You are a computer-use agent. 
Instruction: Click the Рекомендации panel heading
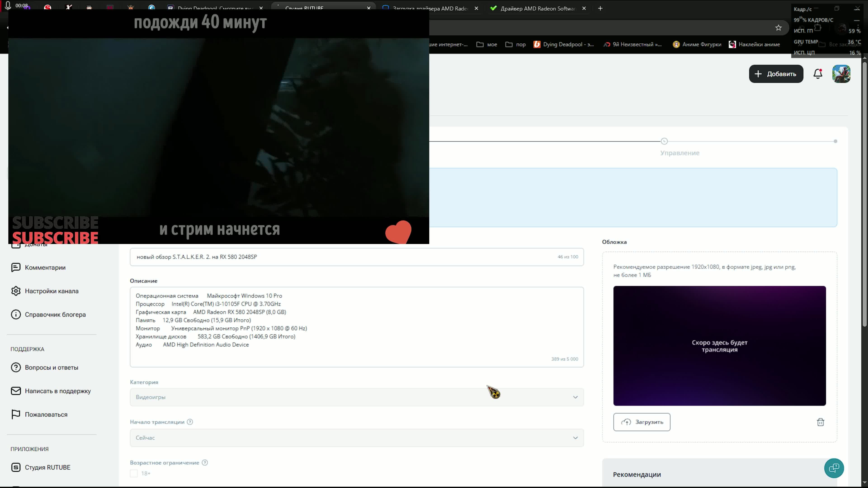pyautogui.click(x=637, y=474)
